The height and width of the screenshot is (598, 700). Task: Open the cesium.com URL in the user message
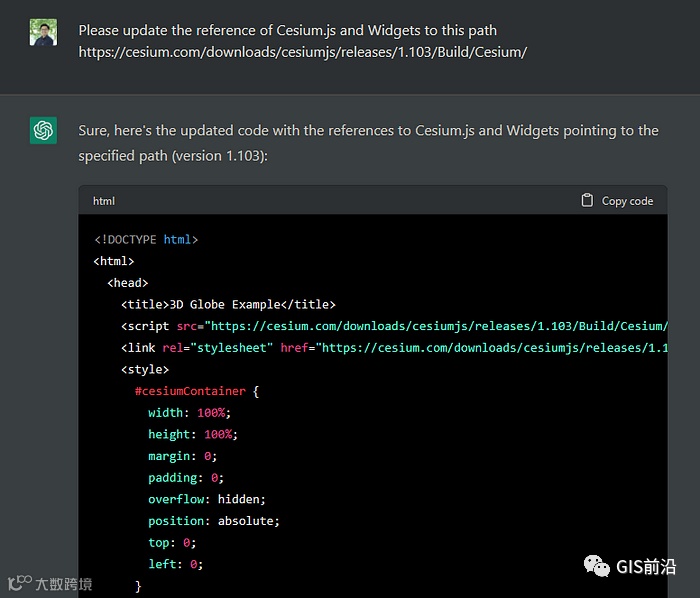(302, 51)
